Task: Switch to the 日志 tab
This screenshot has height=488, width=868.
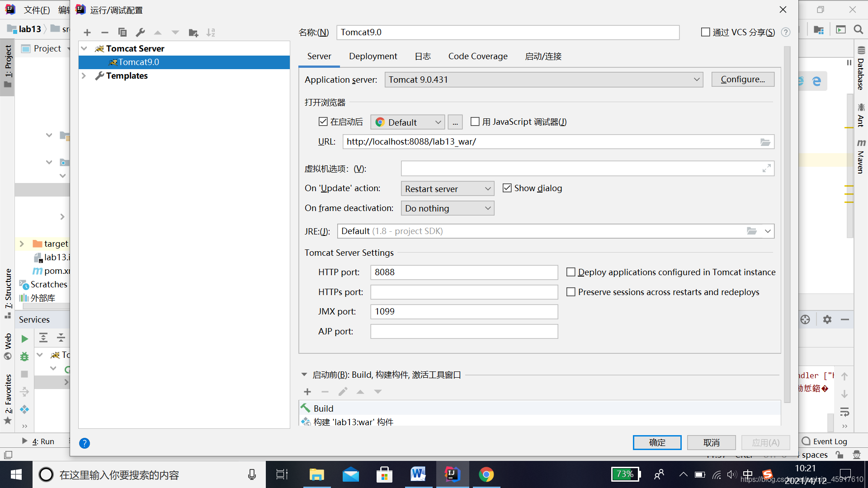Action: click(x=423, y=56)
